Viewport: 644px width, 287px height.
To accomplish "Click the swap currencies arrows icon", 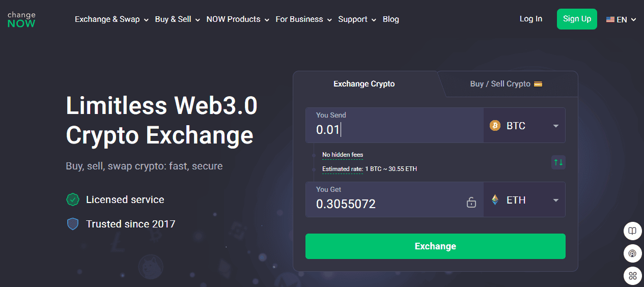I will tap(558, 162).
